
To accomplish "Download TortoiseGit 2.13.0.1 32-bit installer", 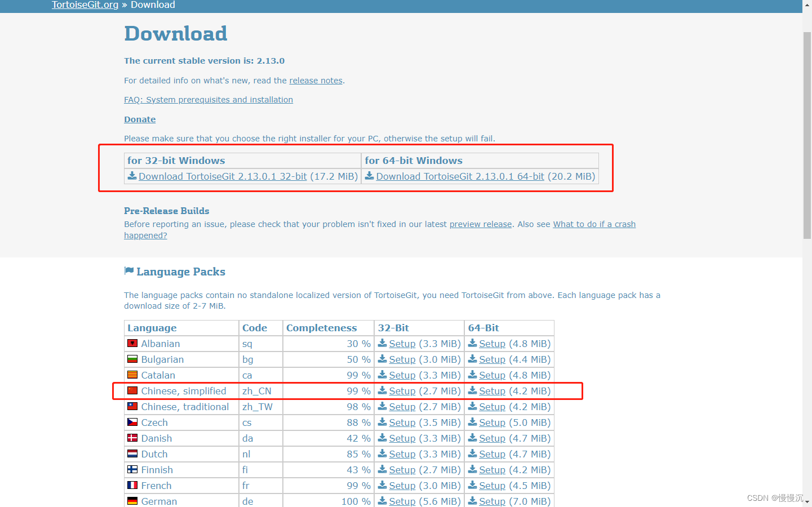I will 223,176.
